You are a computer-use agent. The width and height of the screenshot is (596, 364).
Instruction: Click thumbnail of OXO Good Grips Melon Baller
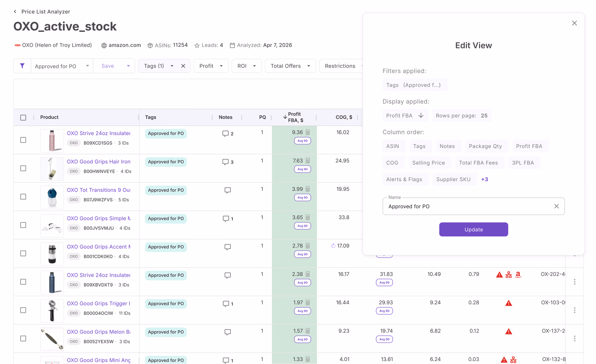(x=52, y=339)
